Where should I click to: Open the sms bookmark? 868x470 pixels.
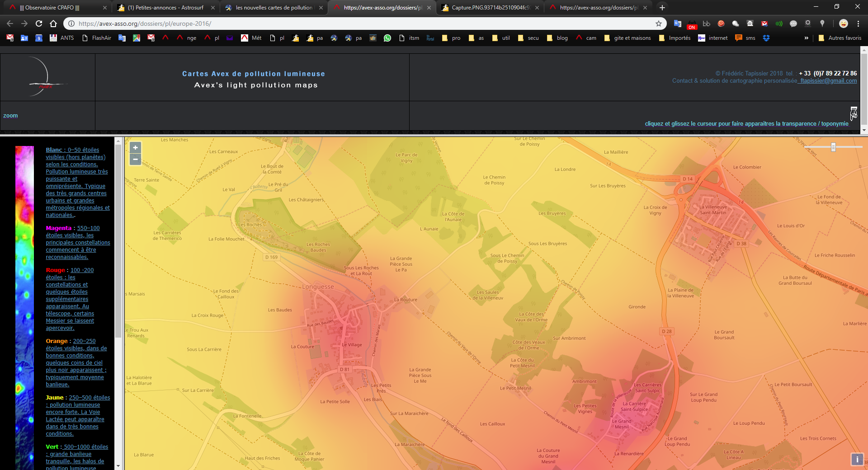click(745, 38)
